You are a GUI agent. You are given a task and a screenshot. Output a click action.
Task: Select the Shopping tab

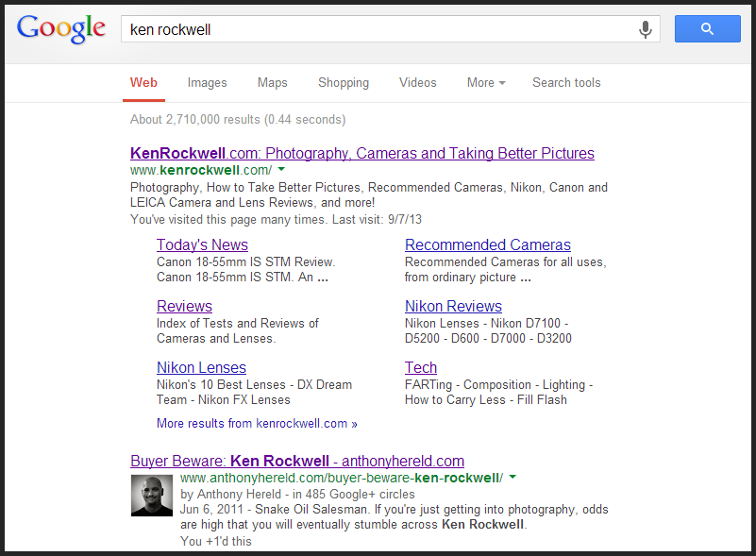[x=344, y=83]
